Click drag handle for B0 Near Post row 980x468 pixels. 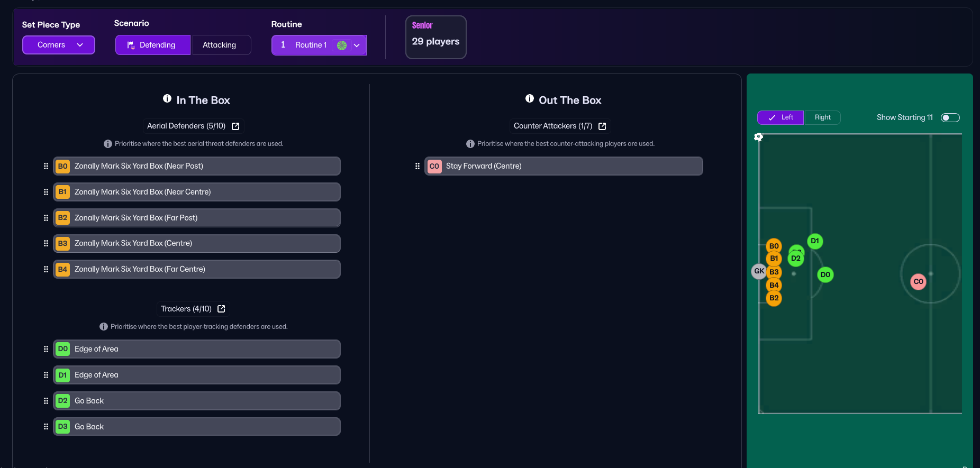coord(46,166)
